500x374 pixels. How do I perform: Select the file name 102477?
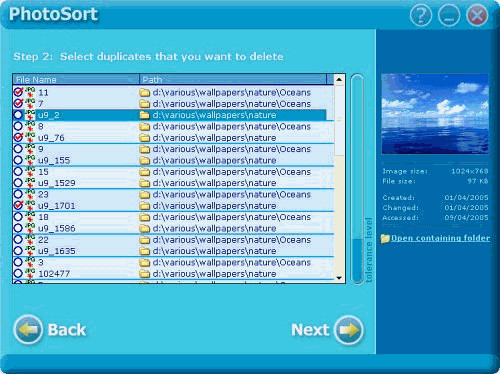coord(54,274)
